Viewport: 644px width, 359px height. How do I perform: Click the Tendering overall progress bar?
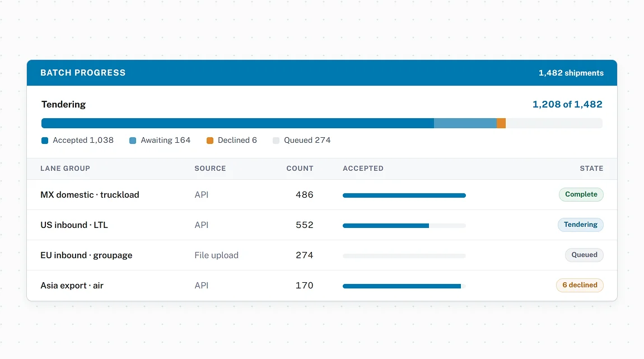pyautogui.click(x=322, y=123)
